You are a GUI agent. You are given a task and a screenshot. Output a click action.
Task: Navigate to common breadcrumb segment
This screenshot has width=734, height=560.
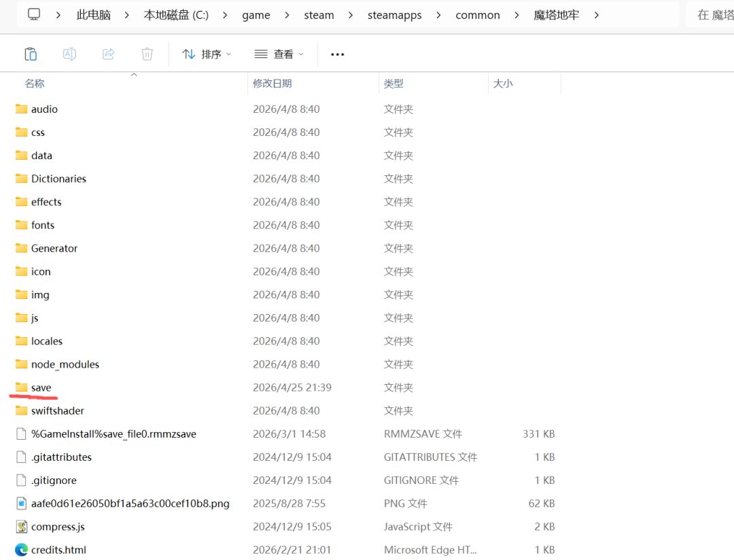click(x=478, y=15)
